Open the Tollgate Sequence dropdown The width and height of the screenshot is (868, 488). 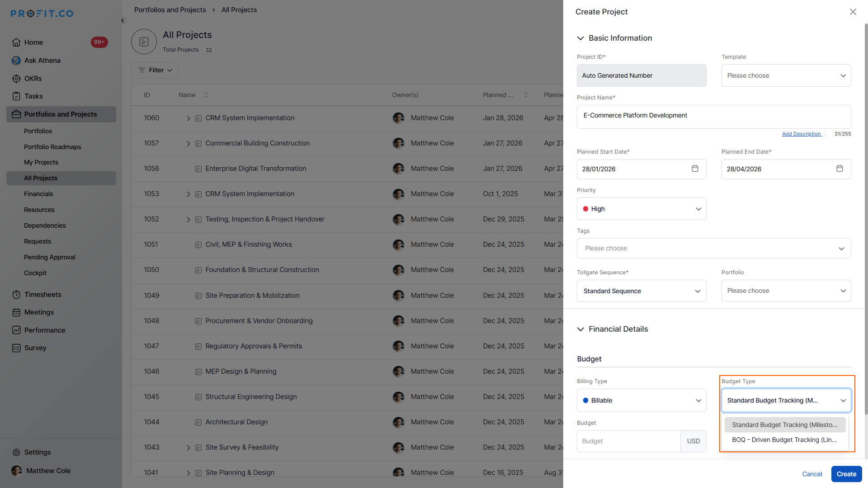641,291
